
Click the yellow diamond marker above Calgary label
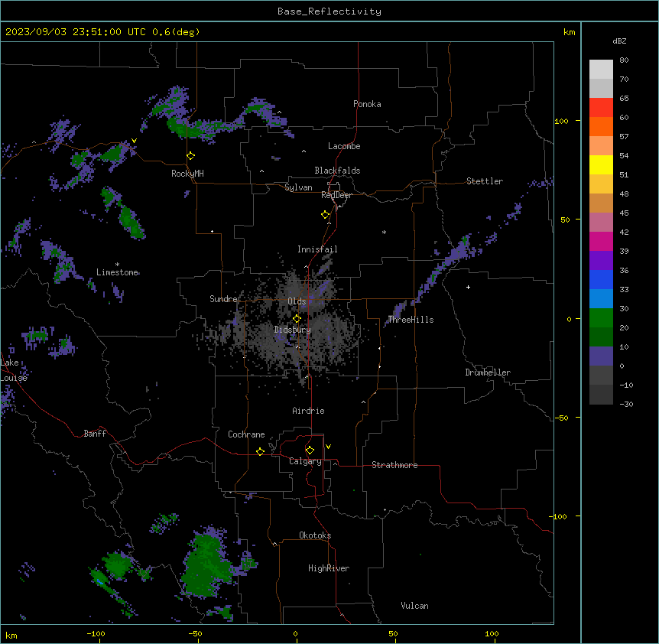coord(310,450)
